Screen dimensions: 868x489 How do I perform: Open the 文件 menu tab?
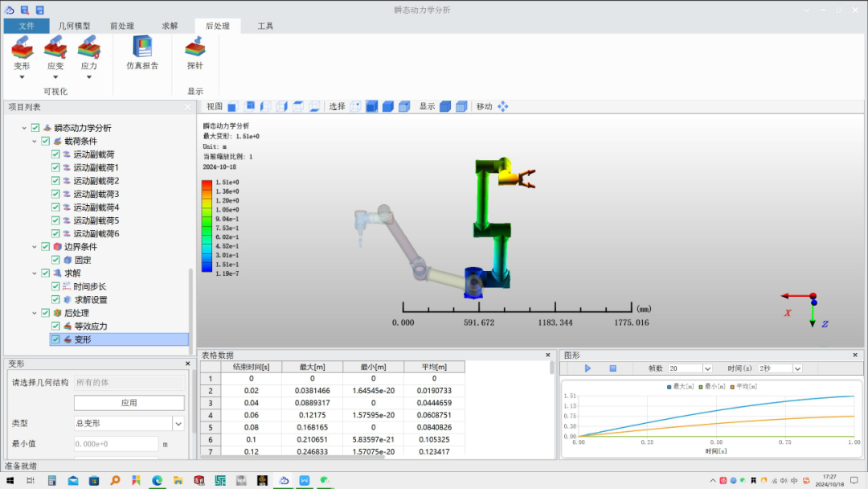point(27,26)
